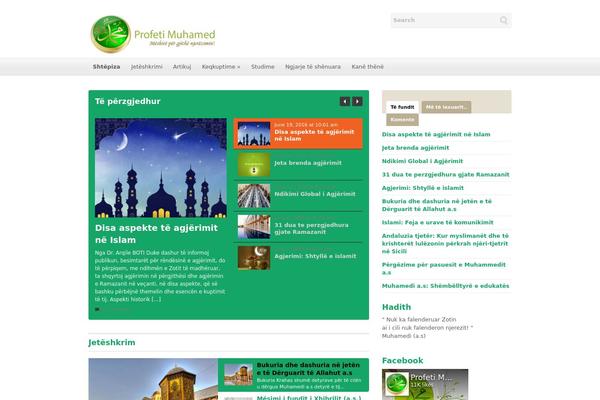
Task: Click Jeta brenda agjërimit slider thumbnail
Action: coord(254,165)
